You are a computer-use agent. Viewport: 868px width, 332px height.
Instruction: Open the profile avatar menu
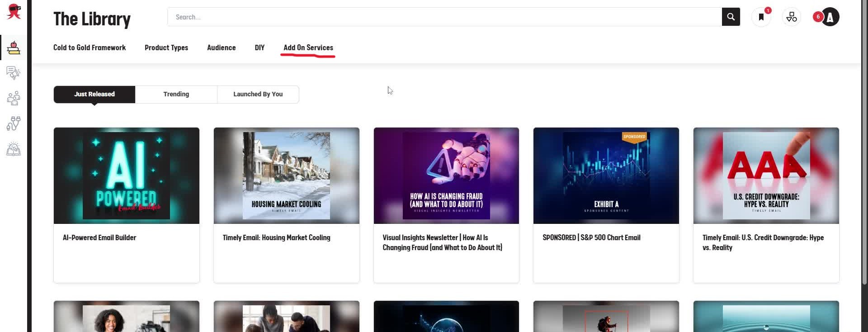[830, 17]
